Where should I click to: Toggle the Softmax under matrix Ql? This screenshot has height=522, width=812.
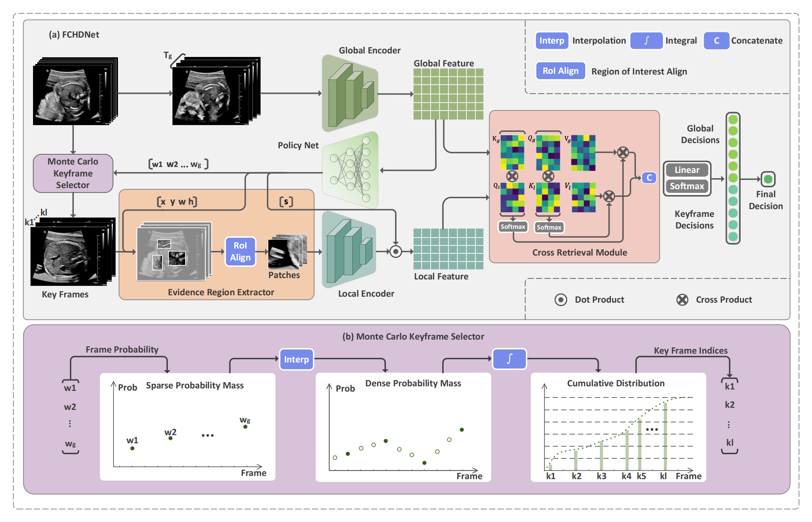pyautogui.click(x=512, y=227)
